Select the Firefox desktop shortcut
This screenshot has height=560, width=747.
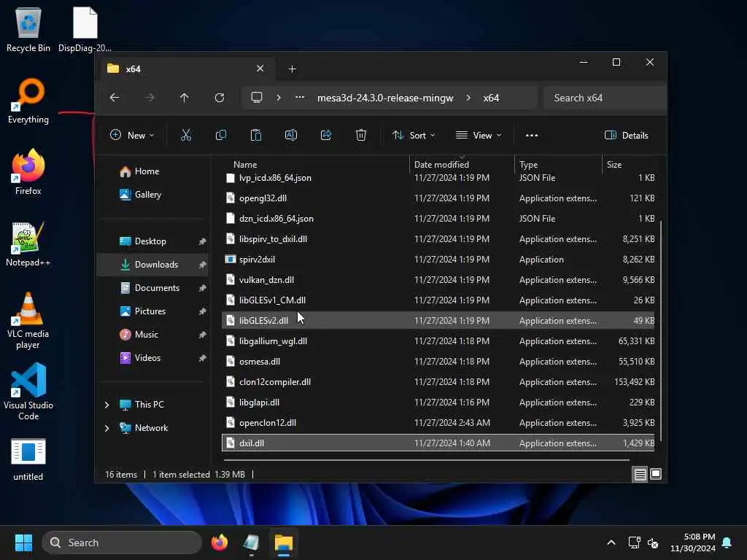[x=28, y=172]
